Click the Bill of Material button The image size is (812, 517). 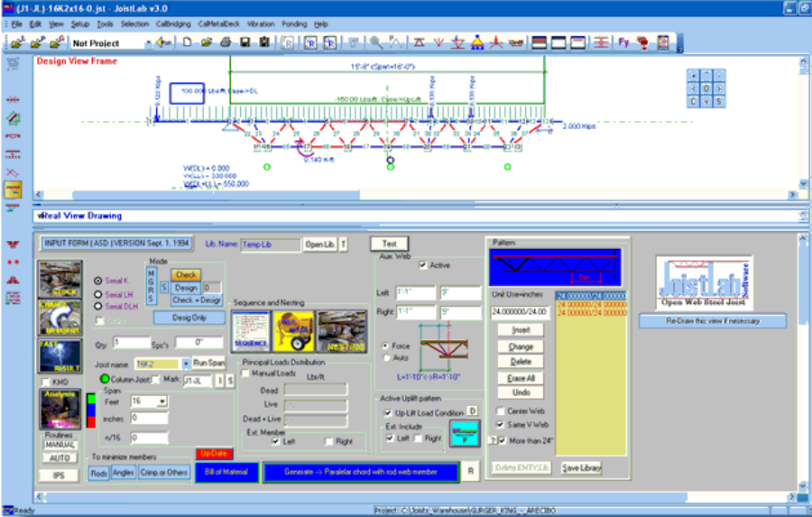coord(226,472)
